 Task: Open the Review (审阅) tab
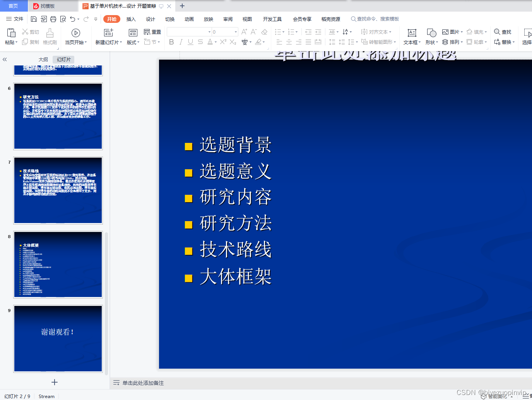228,19
